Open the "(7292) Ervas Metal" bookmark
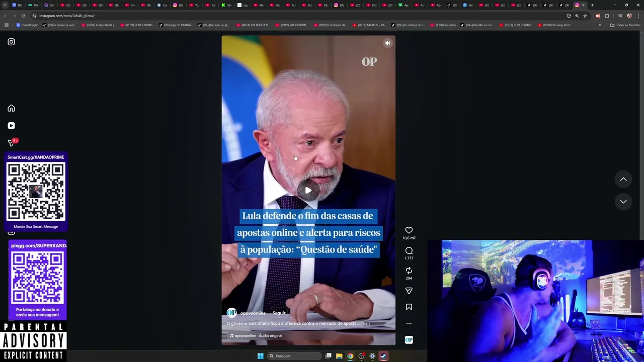Viewport: 644px width, 362px height. point(99,25)
